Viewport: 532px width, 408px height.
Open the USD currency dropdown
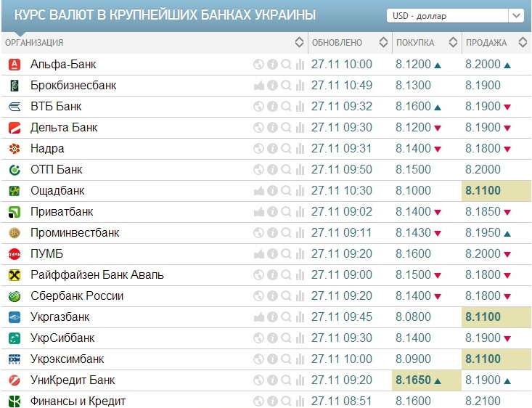(x=455, y=16)
